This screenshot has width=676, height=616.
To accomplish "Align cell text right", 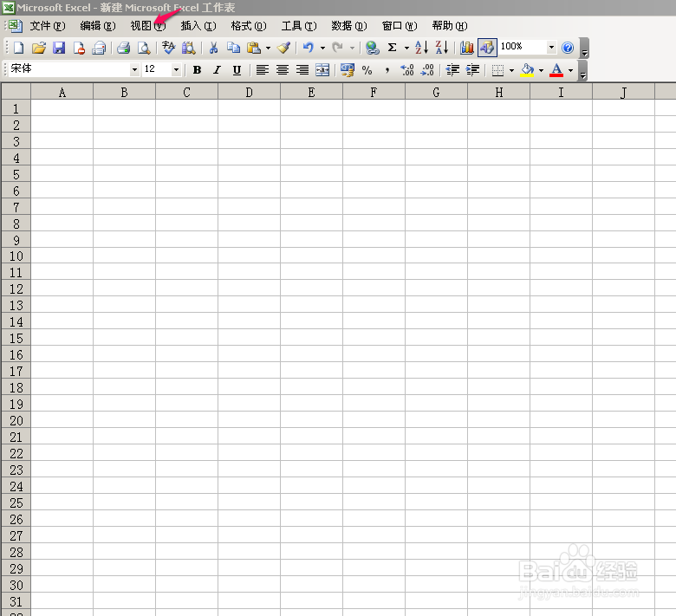I will (302, 70).
